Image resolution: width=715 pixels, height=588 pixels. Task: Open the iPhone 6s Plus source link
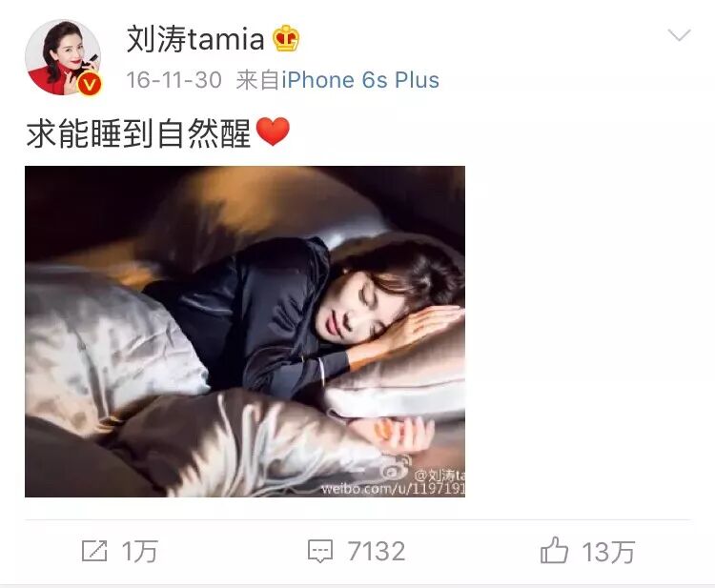tap(360, 80)
